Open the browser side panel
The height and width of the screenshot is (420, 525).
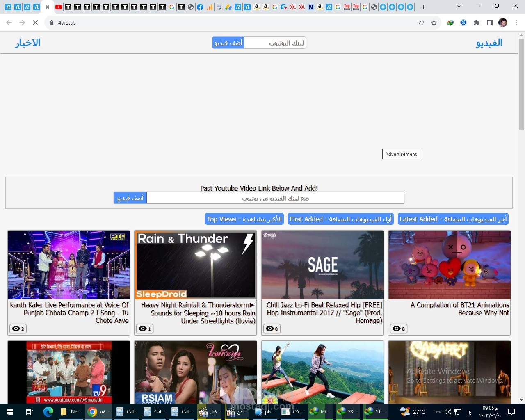click(x=490, y=23)
